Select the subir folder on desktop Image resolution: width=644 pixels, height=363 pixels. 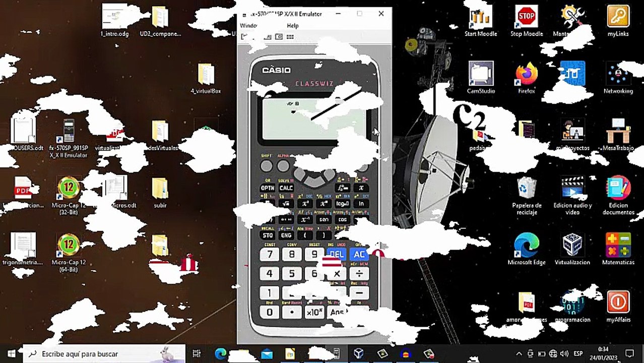point(160,193)
